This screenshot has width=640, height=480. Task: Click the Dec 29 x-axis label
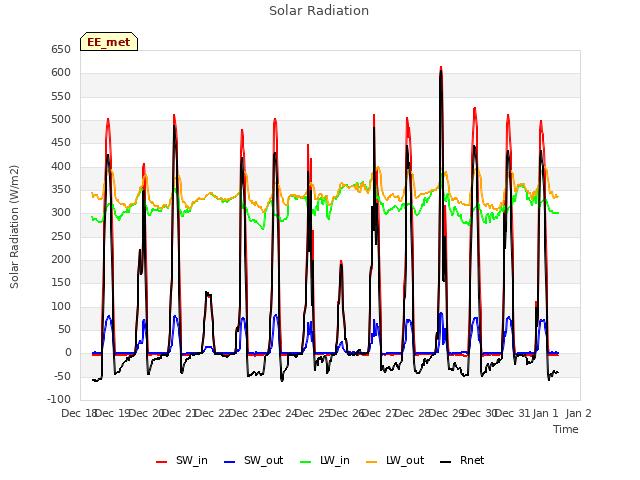coord(447,413)
